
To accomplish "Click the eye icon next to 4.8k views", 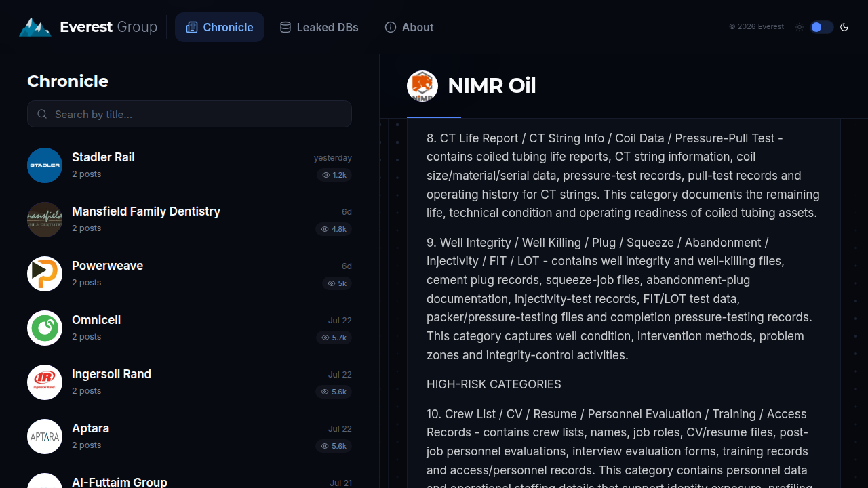I will pyautogui.click(x=325, y=229).
